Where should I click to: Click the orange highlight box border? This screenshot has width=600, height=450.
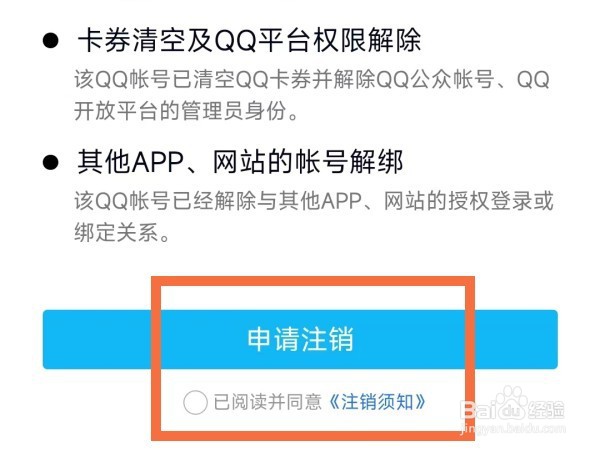[x=313, y=281]
